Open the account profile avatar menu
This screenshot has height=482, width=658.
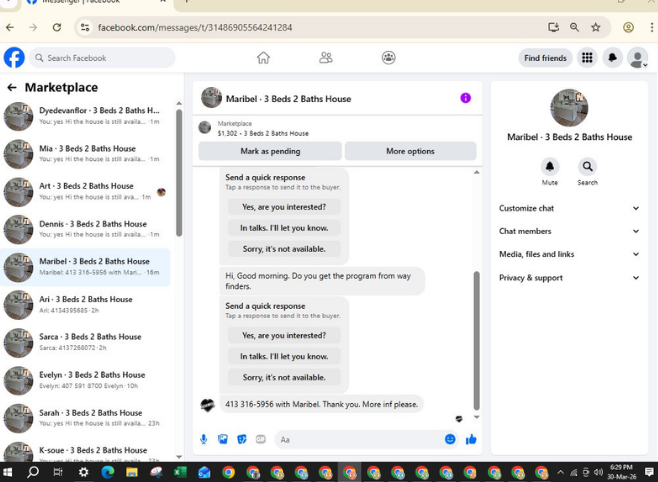637,58
